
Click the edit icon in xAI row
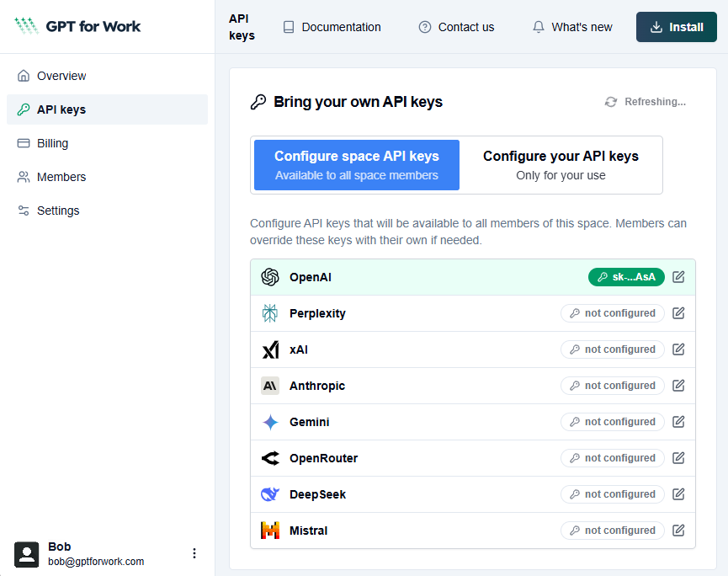click(x=678, y=349)
